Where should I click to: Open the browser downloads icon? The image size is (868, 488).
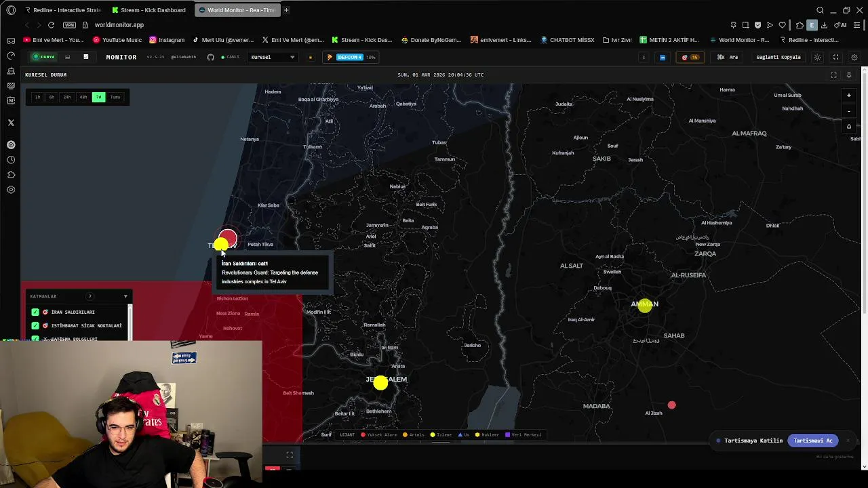pyautogui.click(x=824, y=25)
